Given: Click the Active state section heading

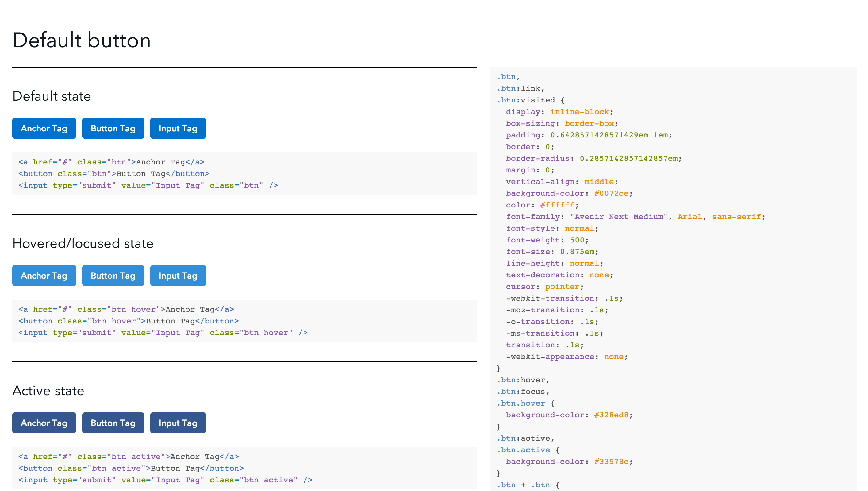Looking at the screenshot, I should [48, 391].
